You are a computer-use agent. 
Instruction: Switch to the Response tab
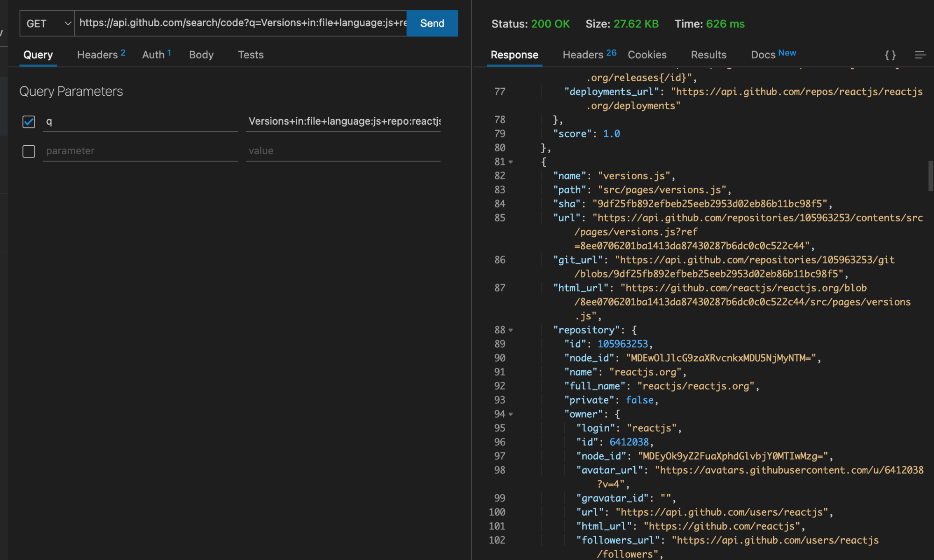pyautogui.click(x=514, y=55)
